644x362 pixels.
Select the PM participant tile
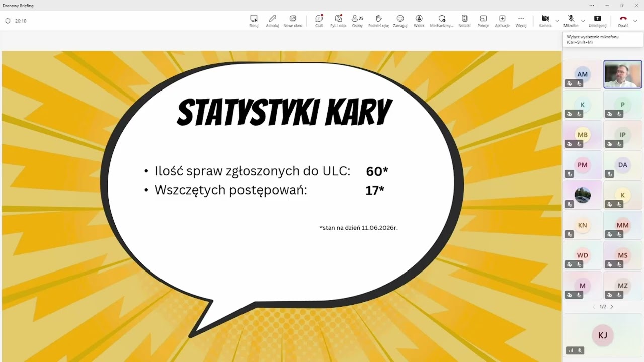coord(582,165)
